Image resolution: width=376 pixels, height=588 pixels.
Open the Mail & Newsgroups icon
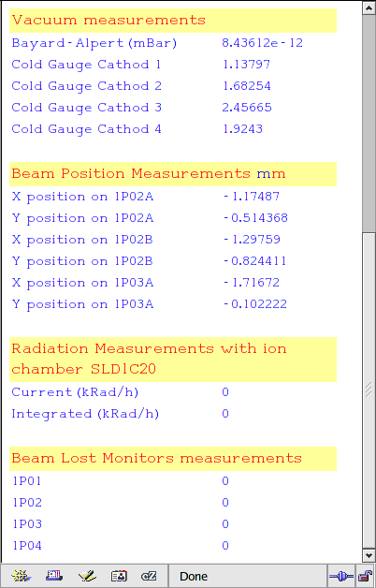pos(54,576)
